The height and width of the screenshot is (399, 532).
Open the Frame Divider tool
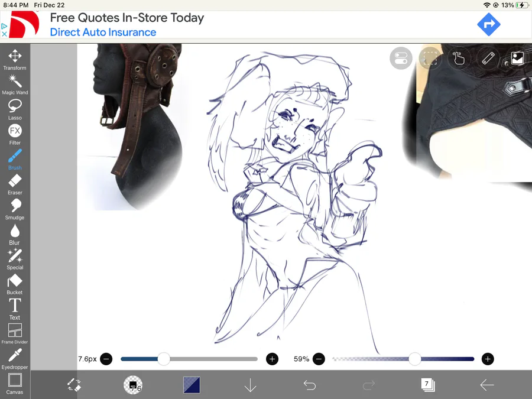click(15, 334)
